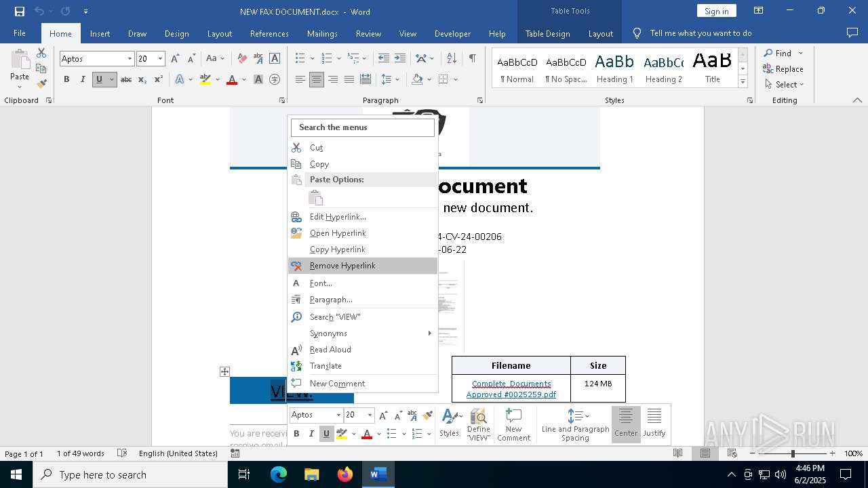
Task: Open the File tab
Action: tap(20, 33)
